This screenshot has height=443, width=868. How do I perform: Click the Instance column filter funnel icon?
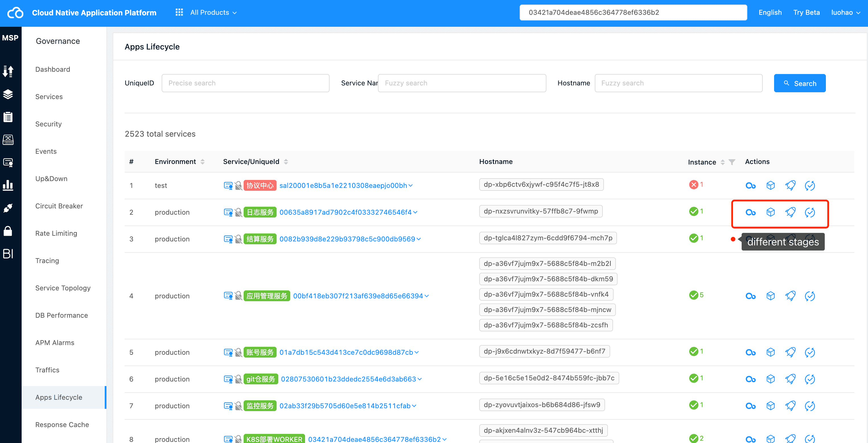pyautogui.click(x=731, y=162)
